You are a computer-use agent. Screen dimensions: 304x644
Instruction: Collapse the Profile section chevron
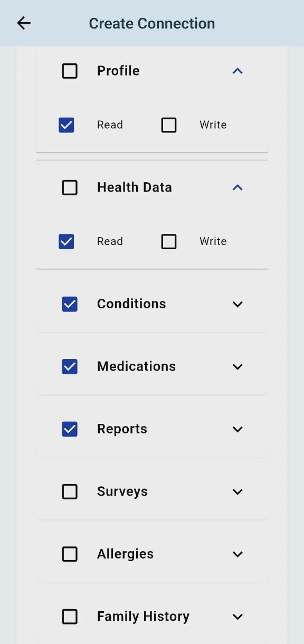point(237,71)
